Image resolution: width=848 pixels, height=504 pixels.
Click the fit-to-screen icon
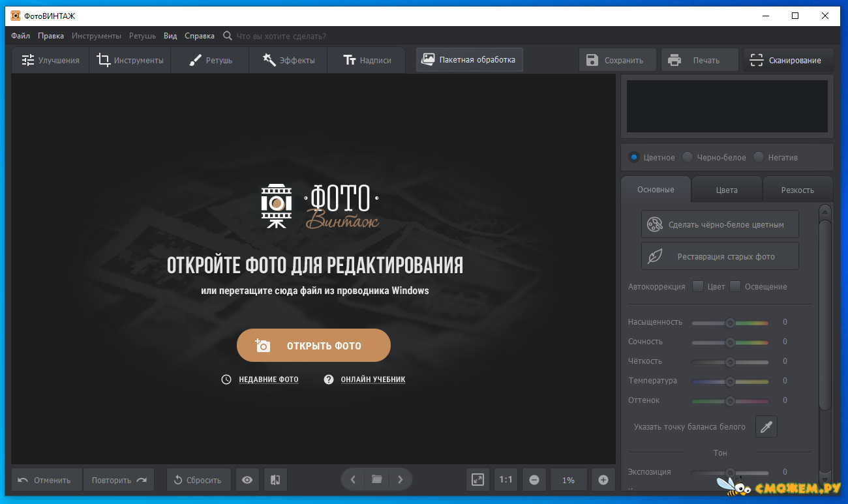pyautogui.click(x=477, y=480)
